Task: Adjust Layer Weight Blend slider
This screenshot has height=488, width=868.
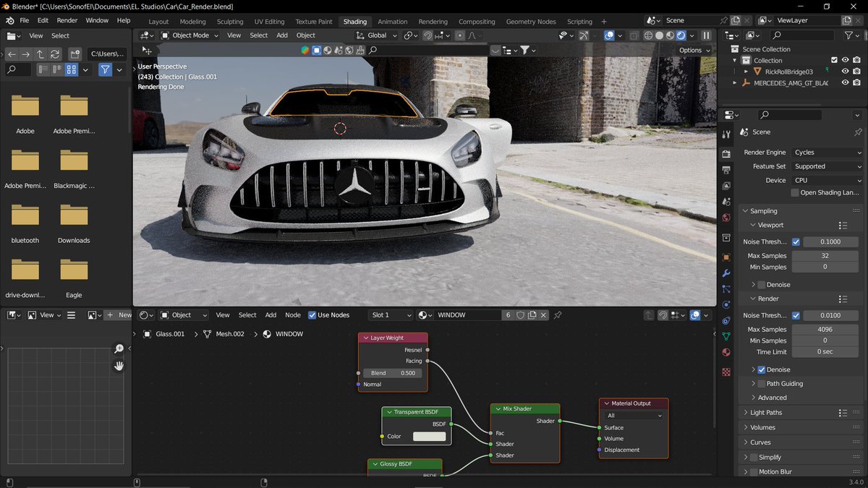Action: tap(392, 373)
